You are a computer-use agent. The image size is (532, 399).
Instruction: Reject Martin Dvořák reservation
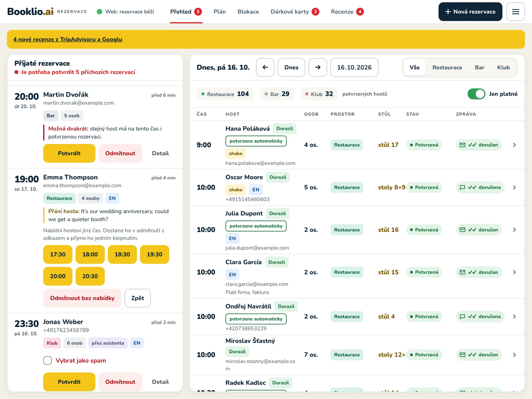point(120,153)
